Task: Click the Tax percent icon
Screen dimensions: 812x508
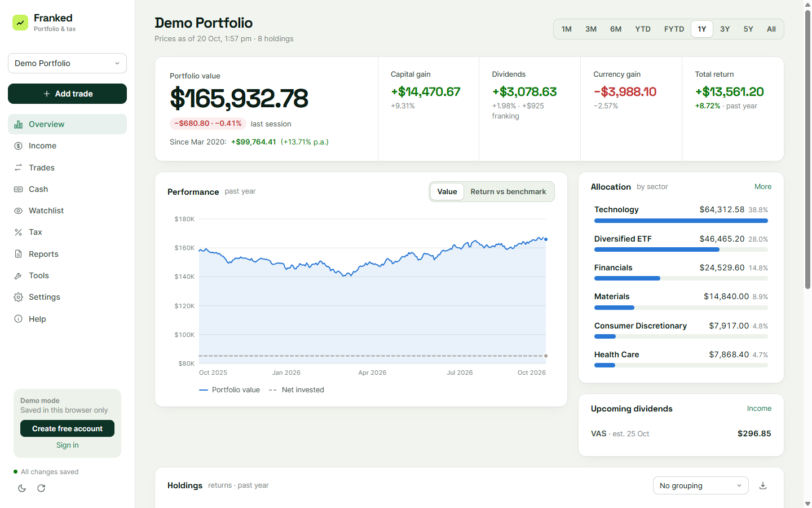Action: coord(19,232)
